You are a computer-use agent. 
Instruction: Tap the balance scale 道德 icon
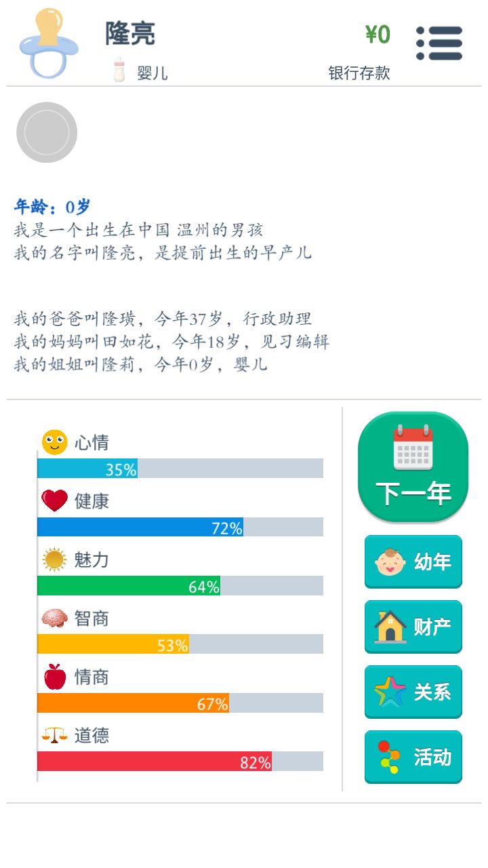(55, 735)
